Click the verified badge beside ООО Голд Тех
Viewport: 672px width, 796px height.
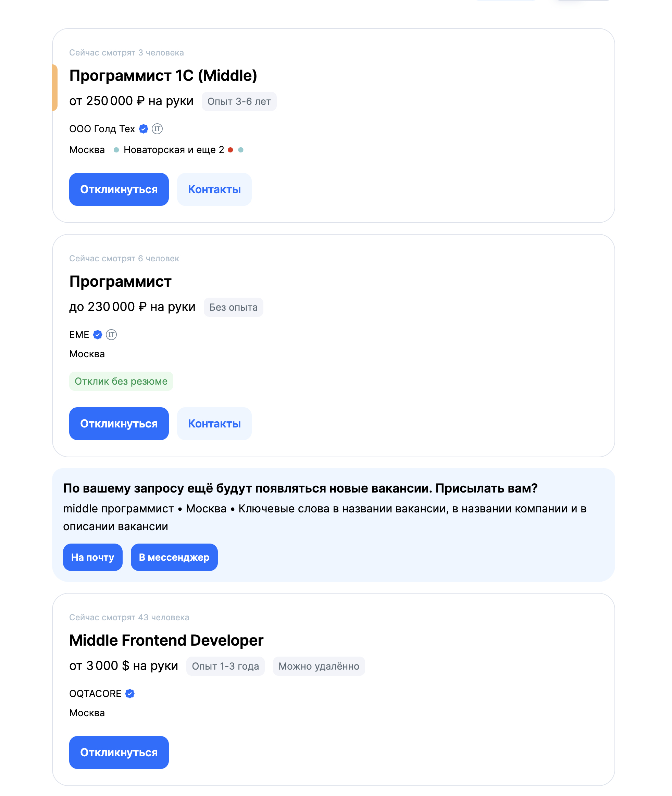(143, 129)
